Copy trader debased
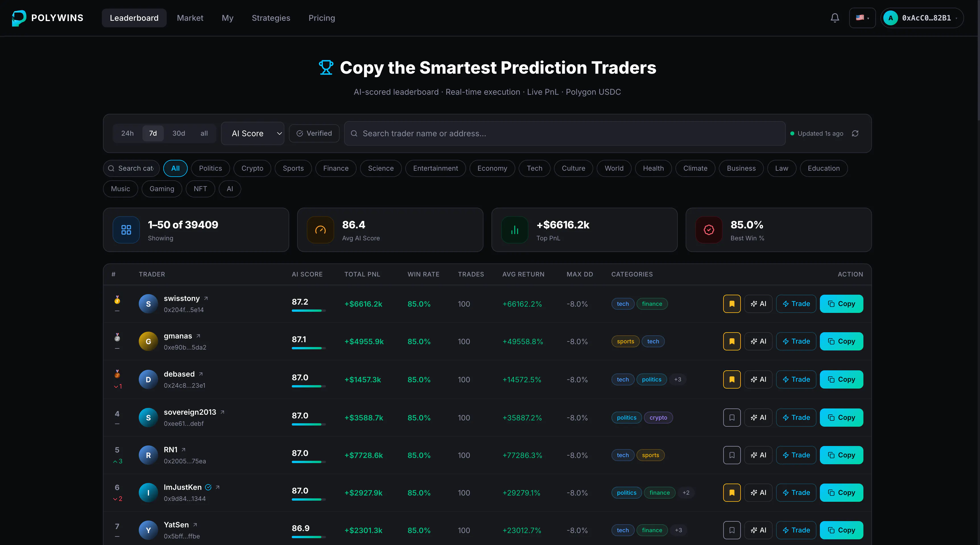This screenshot has height=545, width=980. [842, 379]
